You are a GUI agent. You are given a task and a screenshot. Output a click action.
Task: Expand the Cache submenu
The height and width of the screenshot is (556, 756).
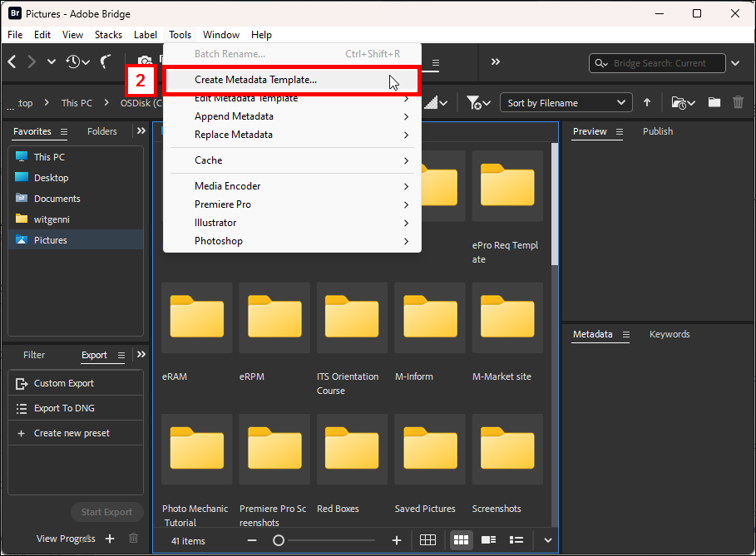(208, 160)
